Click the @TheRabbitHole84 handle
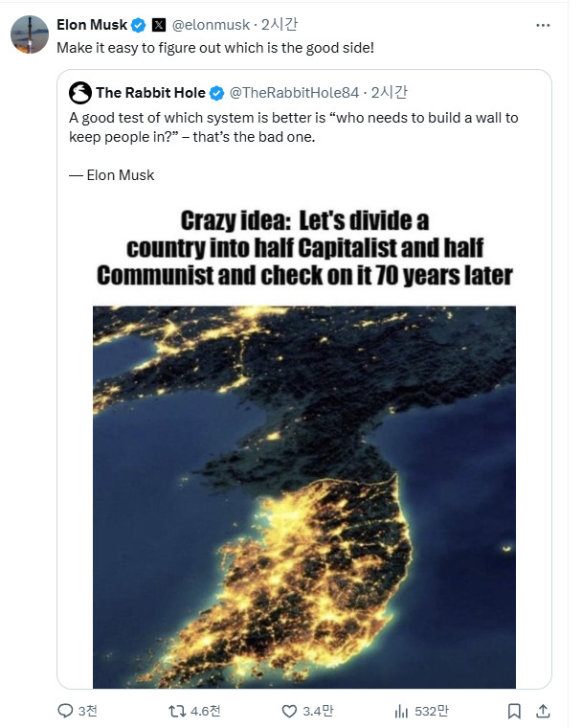The width and height of the screenshot is (582, 728). pos(295,93)
